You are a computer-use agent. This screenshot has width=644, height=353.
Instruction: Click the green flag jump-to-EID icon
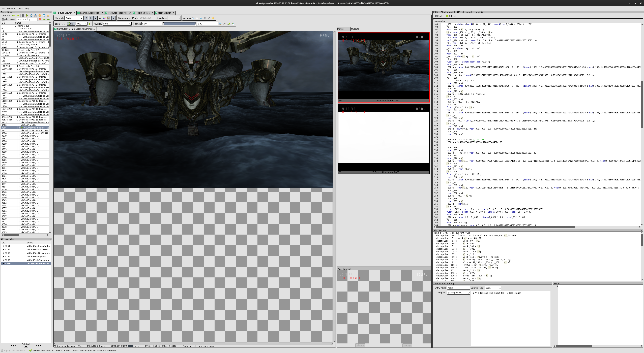tap(27, 15)
